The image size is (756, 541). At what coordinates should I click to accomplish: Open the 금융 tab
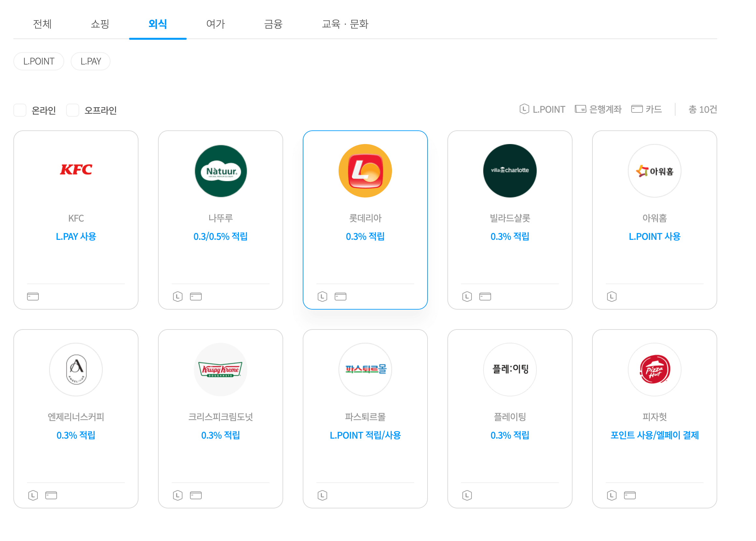(x=273, y=24)
